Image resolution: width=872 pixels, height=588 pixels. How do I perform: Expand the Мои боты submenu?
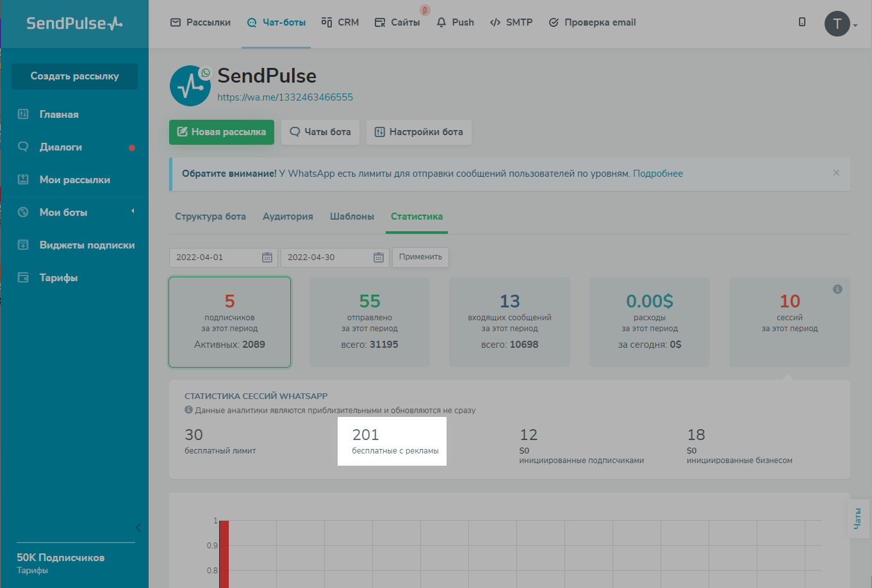133,211
